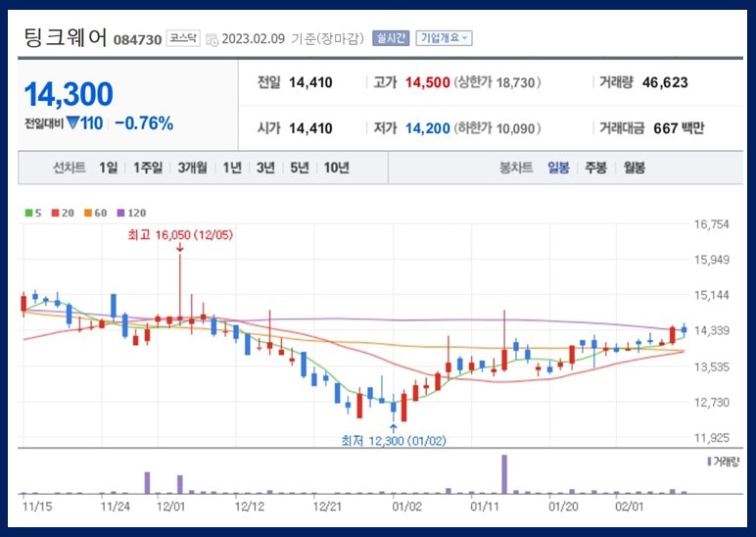756x537 pixels.
Task: Select the 10년 line chart period
Action: click(337, 168)
